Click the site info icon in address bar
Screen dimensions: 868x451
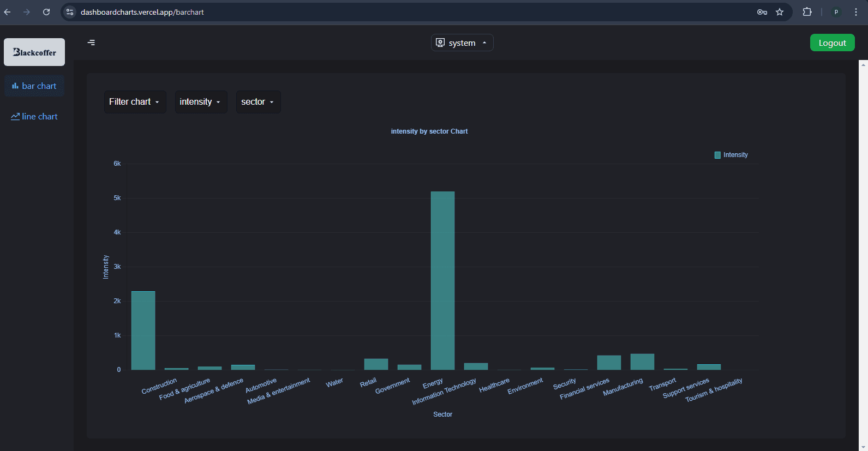point(69,12)
